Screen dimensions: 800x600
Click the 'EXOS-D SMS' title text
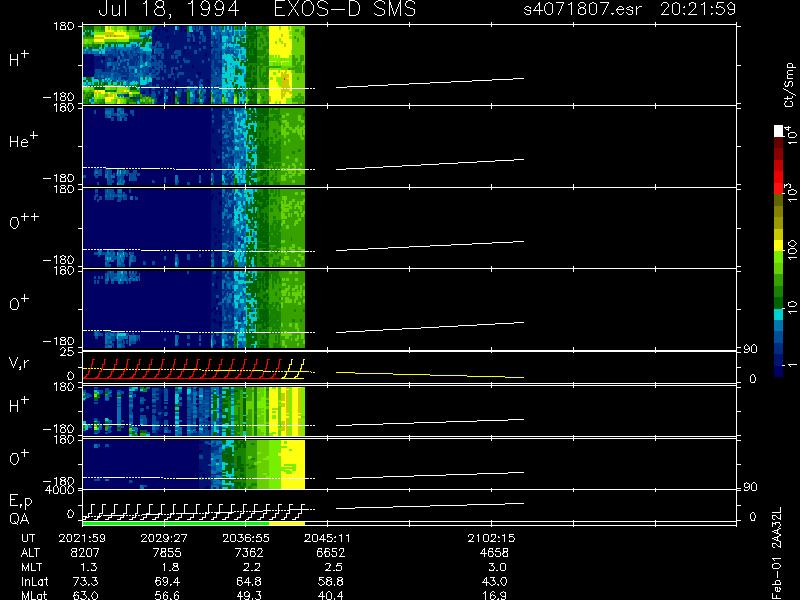pyautogui.click(x=345, y=9)
